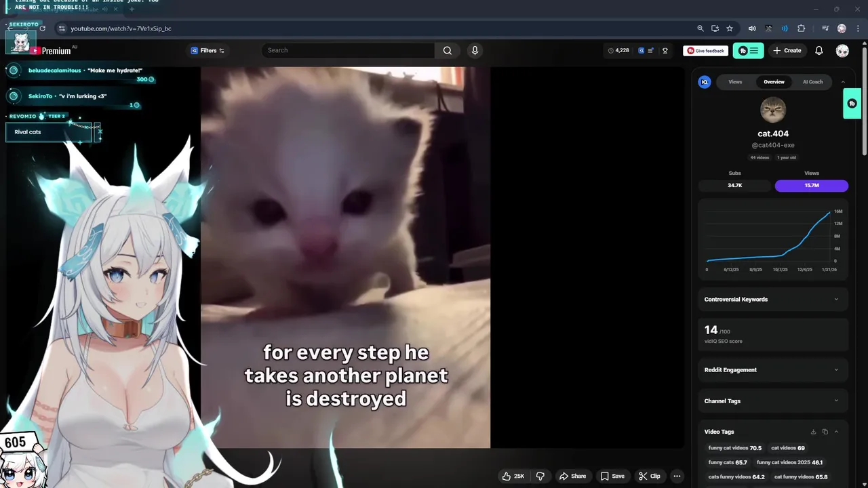Image resolution: width=868 pixels, height=488 pixels.
Task: Expand Channel Tags section
Action: pos(773,401)
